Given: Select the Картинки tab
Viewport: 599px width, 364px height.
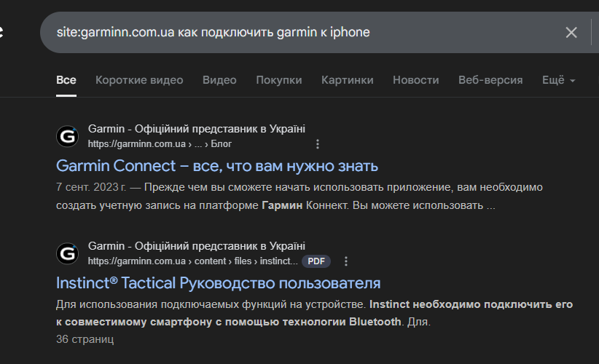Looking at the screenshot, I should (x=348, y=80).
